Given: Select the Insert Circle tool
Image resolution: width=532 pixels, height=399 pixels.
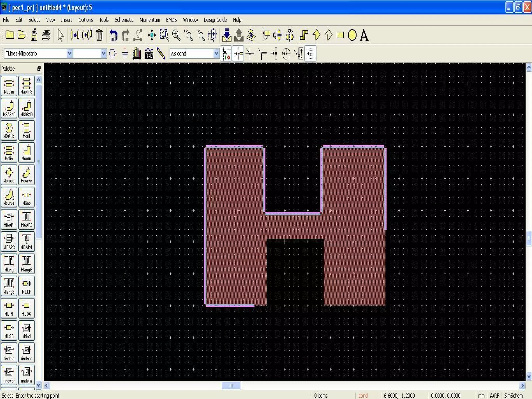Looking at the screenshot, I should click(x=352, y=35).
